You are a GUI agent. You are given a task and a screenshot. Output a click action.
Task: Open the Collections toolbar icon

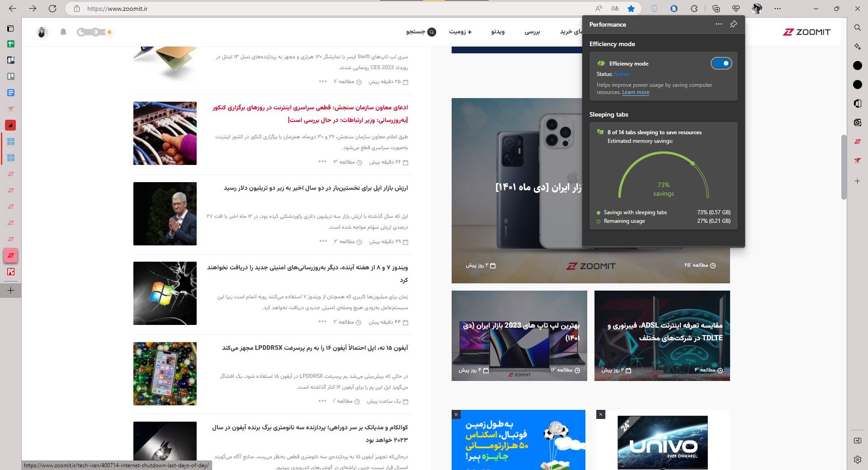pyautogui.click(x=716, y=9)
